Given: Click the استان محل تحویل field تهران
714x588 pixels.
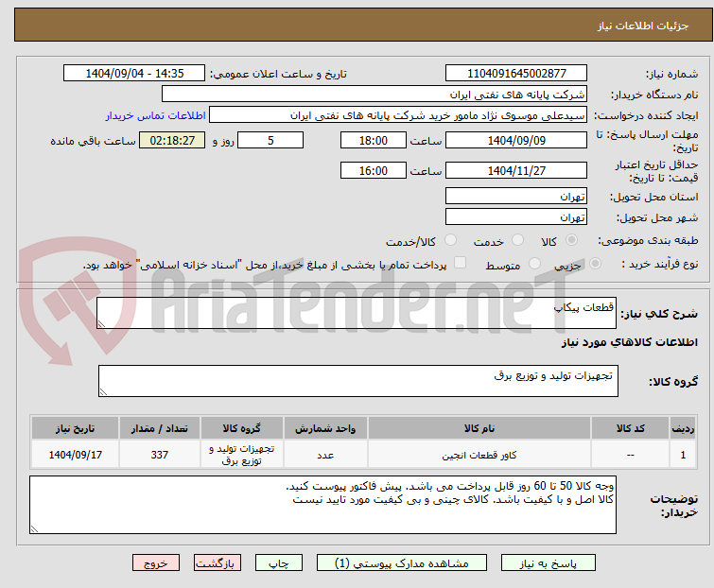Looking at the screenshot, I should [516, 196].
